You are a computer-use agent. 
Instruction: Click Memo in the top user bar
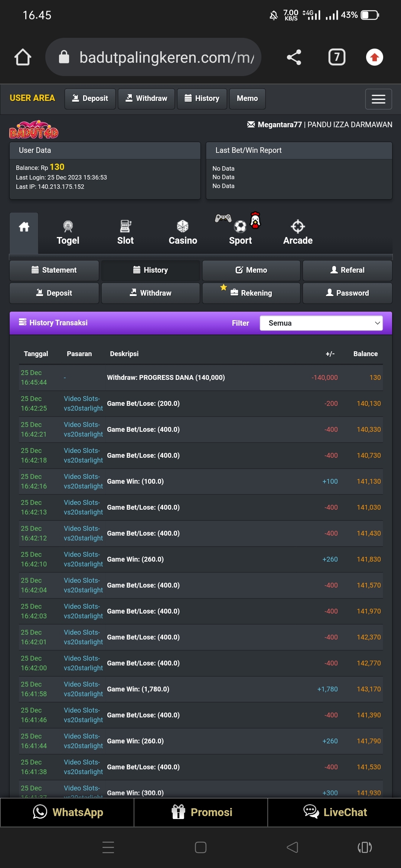(x=247, y=99)
